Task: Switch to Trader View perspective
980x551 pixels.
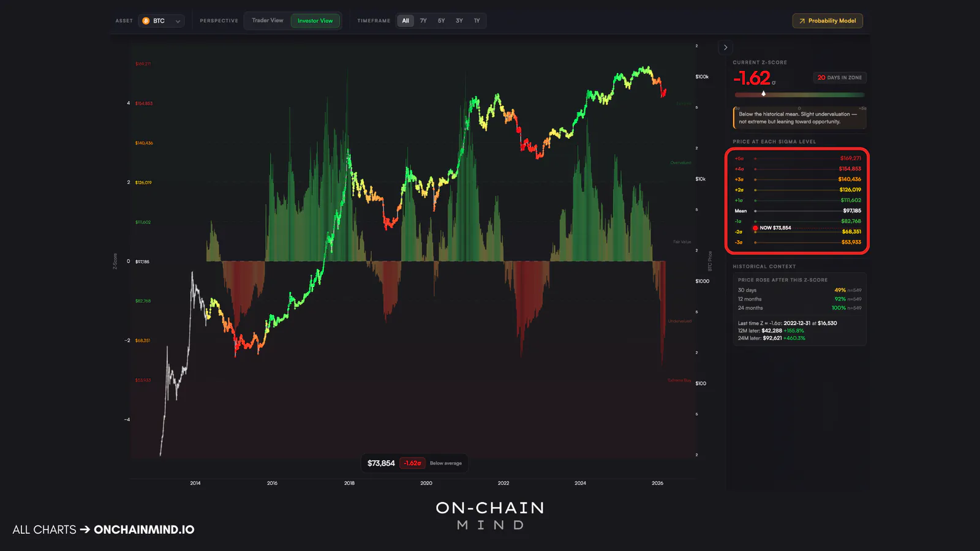Action: coord(267,20)
